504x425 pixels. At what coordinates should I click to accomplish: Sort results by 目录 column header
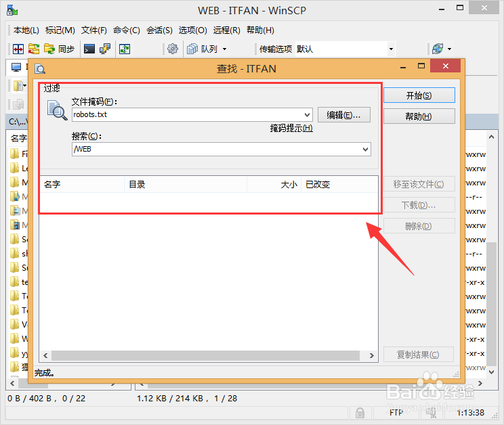pyautogui.click(x=186, y=185)
